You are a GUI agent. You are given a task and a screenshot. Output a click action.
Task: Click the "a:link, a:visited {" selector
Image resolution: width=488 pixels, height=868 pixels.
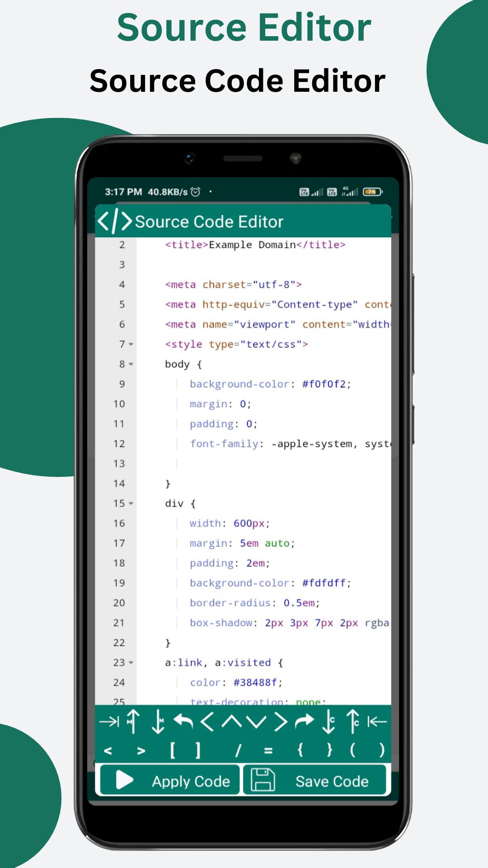[x=224, y=663]
